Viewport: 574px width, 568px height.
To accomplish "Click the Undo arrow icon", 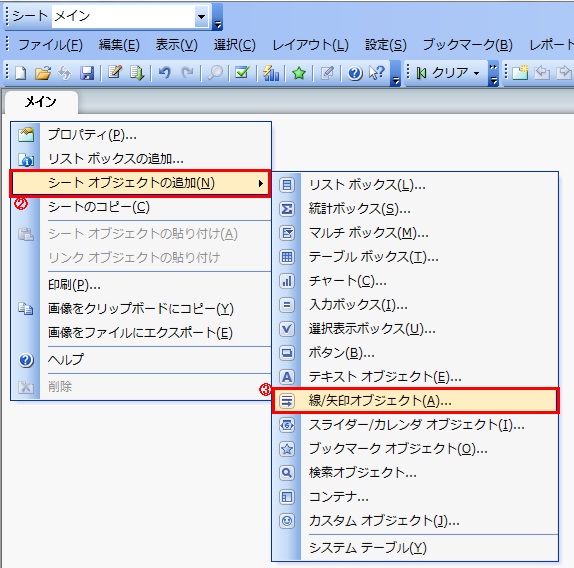I will (x=164, y=73).
